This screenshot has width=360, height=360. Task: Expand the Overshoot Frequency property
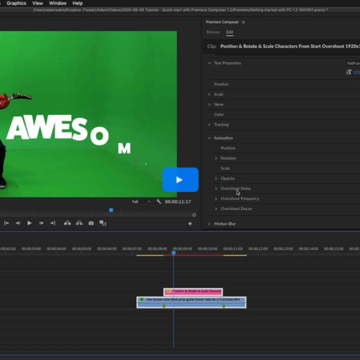click(216, 199)
